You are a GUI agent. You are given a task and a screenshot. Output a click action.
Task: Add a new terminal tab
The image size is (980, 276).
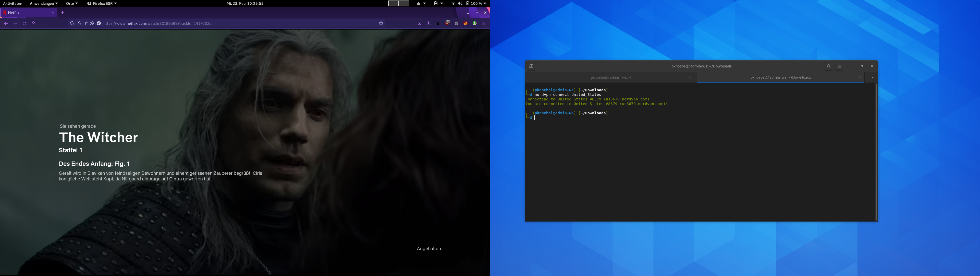tap(531, 66)
